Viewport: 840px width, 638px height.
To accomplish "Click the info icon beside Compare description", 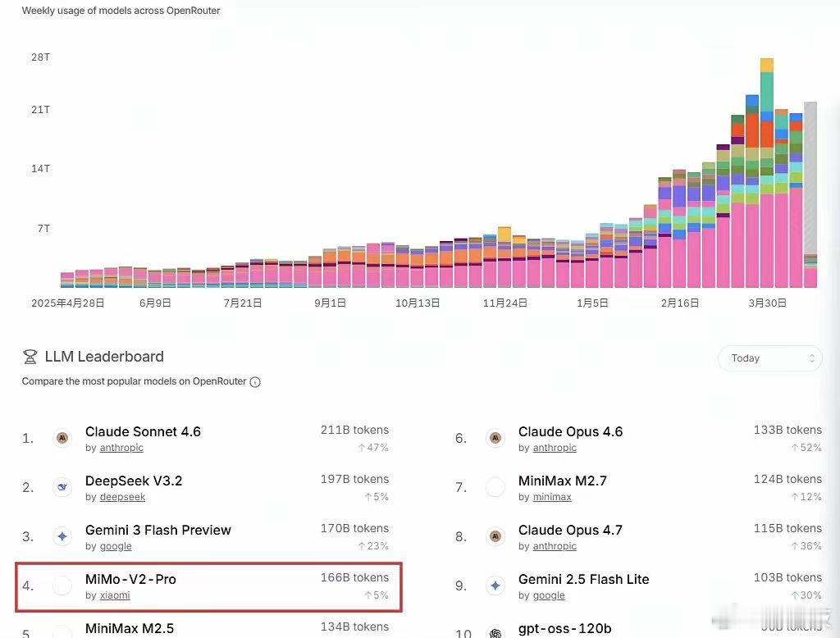I will (x=256, y=382).
